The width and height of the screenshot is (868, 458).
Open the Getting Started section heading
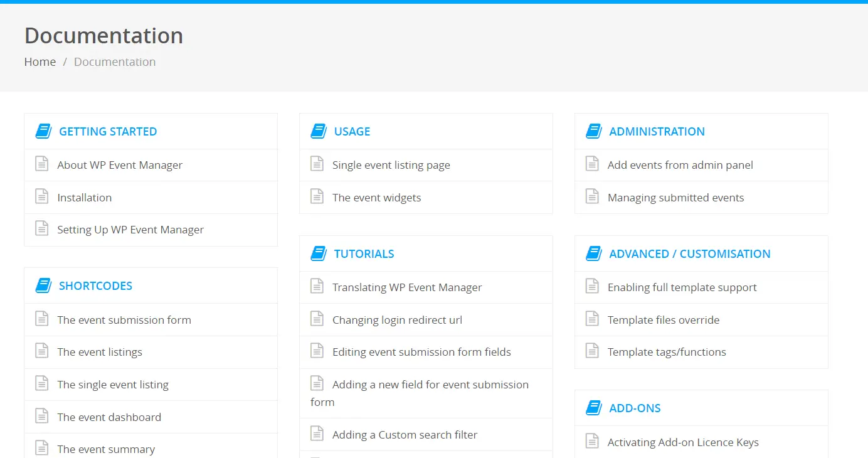point(108,131)
